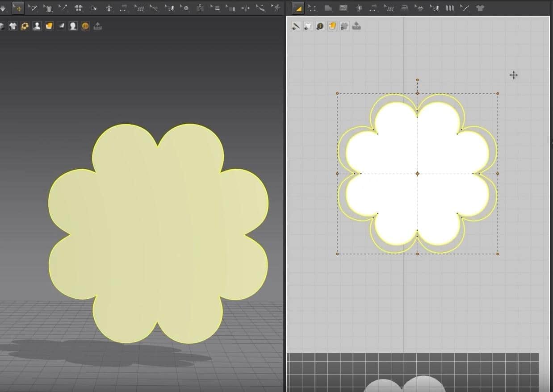Select the yellow flower garment in the 3D view

point(158,234)
